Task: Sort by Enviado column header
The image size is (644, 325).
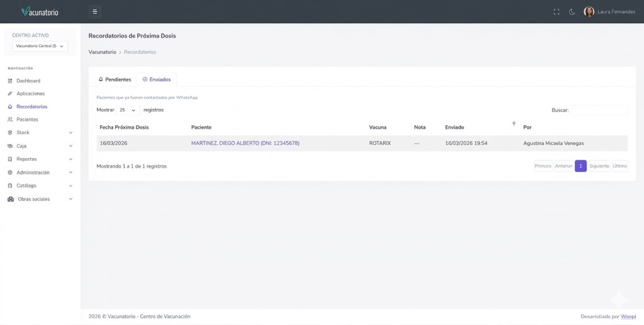Action: (455, 127)
